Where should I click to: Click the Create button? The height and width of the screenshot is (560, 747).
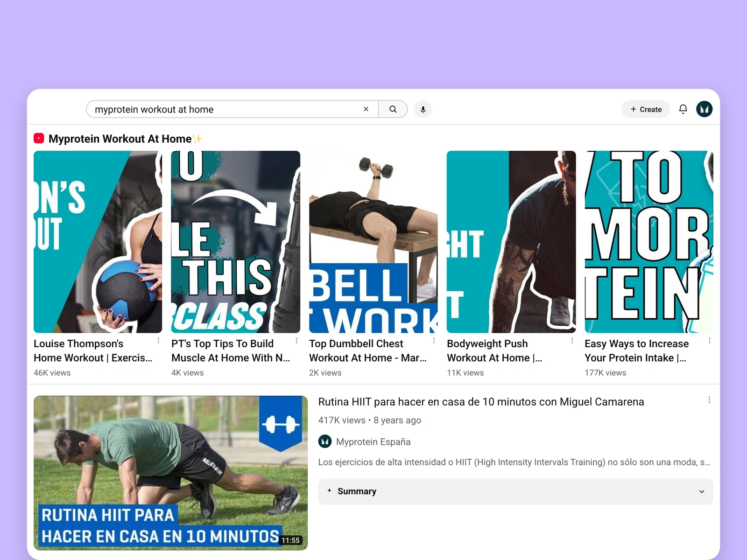tap(646, 109)
